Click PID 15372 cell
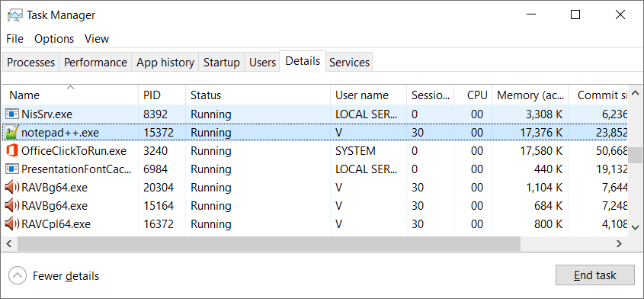Screen dimensions: 644x299 point(159,133)
